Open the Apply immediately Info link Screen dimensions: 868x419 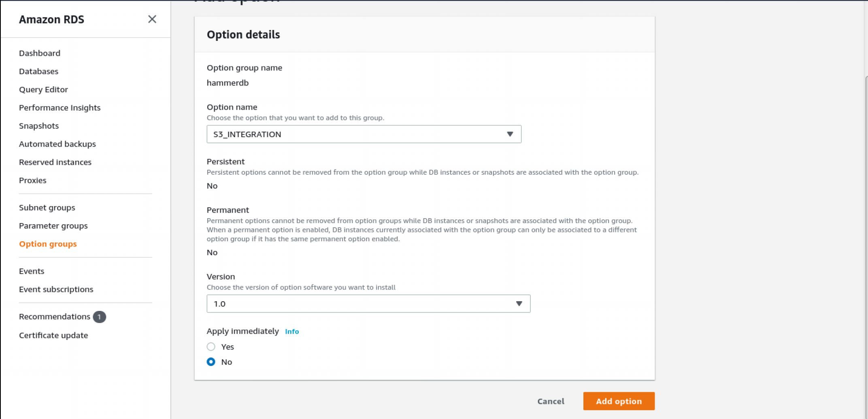pos(291,332)
